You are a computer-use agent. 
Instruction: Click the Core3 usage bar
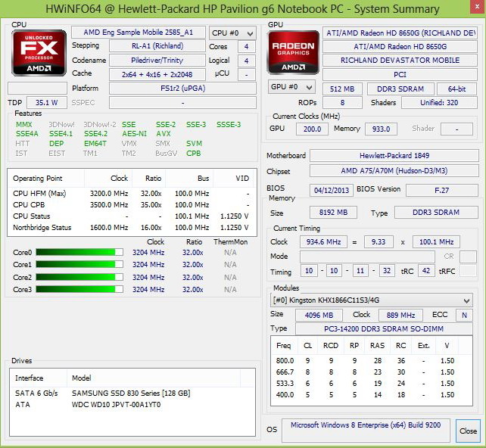pos(79,289)
